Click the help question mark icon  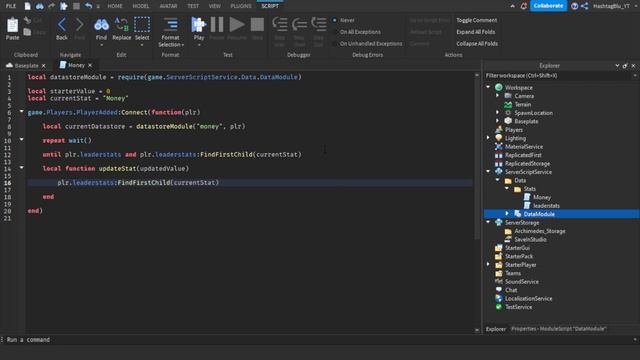575,6
